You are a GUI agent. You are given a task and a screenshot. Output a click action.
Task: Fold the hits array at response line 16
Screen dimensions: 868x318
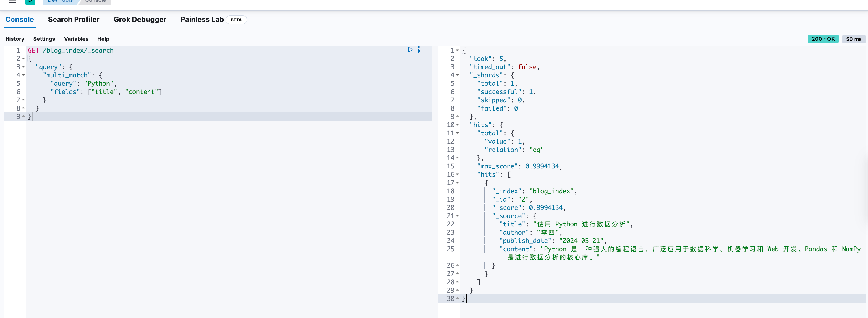click(457, 174)
